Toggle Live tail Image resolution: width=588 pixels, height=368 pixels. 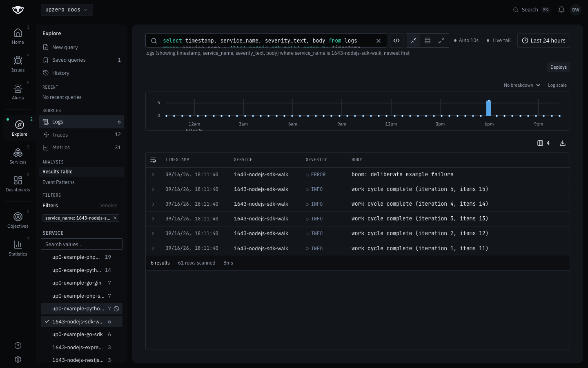pos(499,40)
